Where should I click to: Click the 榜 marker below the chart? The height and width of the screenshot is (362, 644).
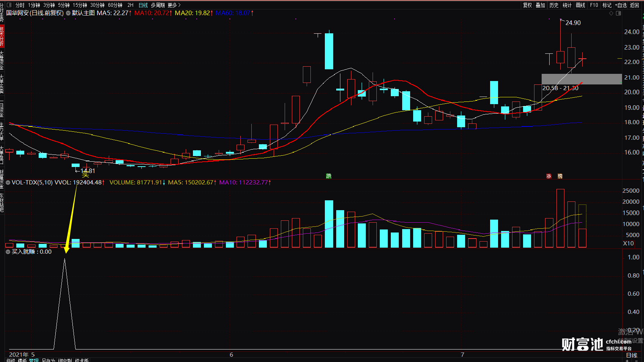[x=560, y=176]
